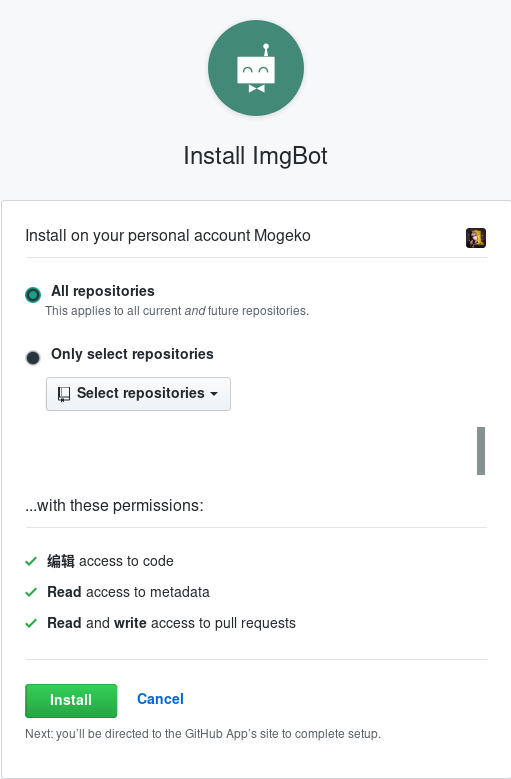Click the caret arrow on Select repositories
Image resolution: width=511 pixels, height=779 pixels.
pos(214,393)
